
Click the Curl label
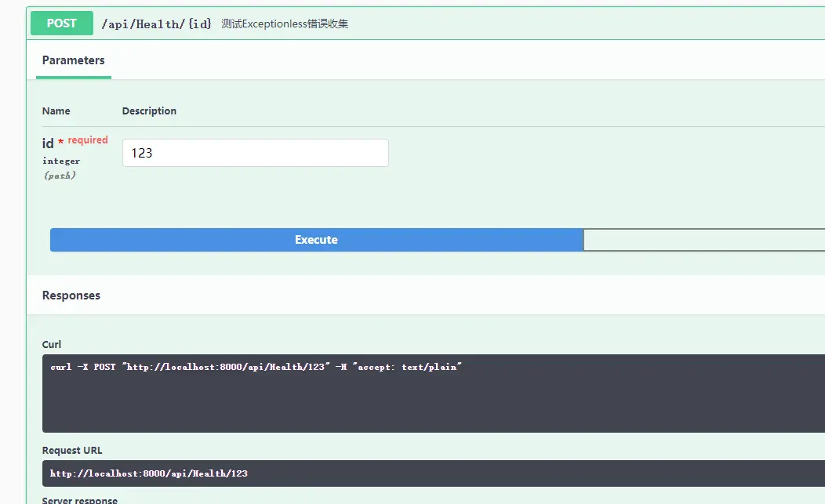tap(52, 345)
